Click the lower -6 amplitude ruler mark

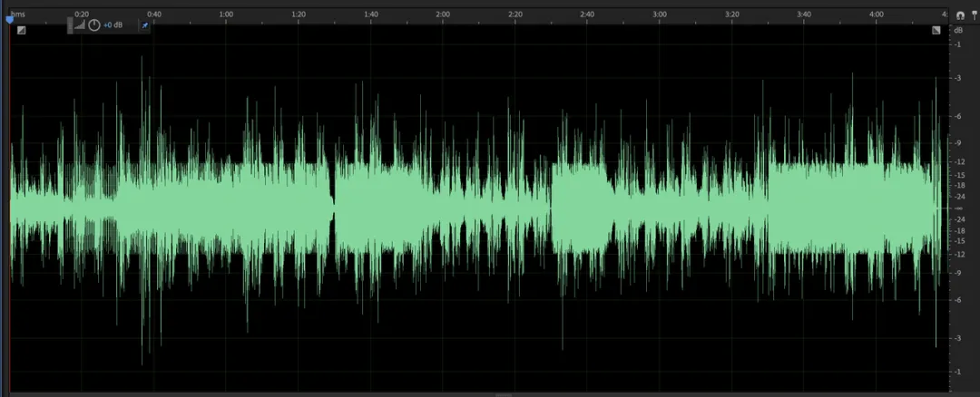958,300
